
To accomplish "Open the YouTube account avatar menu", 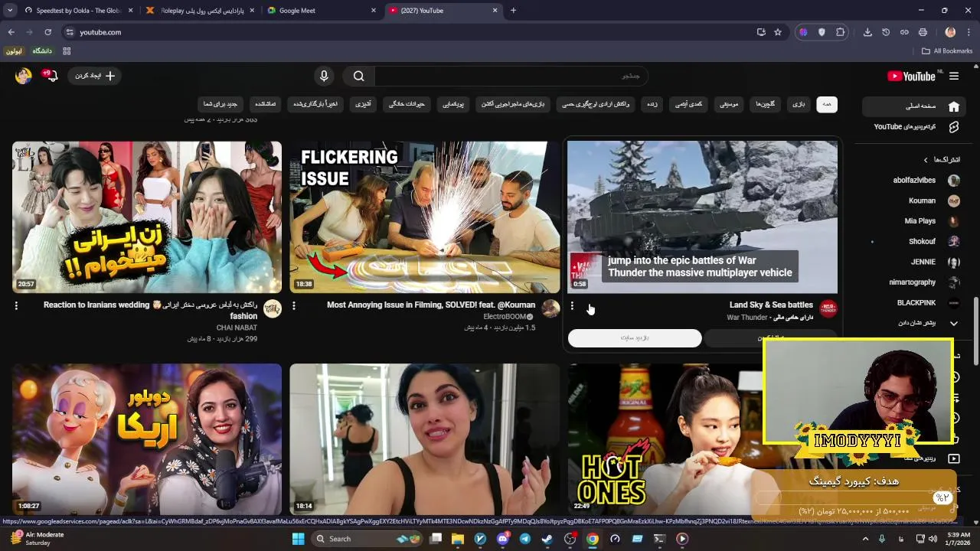I will point(24,76).
